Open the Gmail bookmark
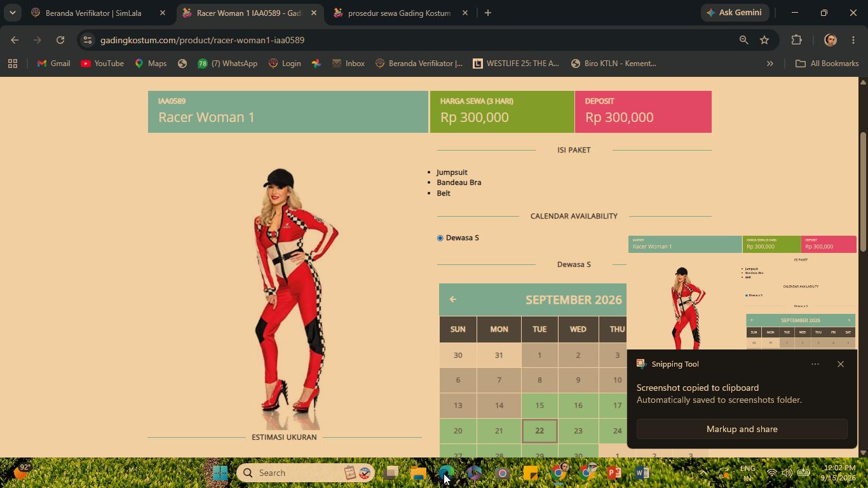Viewport: 868px width, 488px height. (53, 64)
